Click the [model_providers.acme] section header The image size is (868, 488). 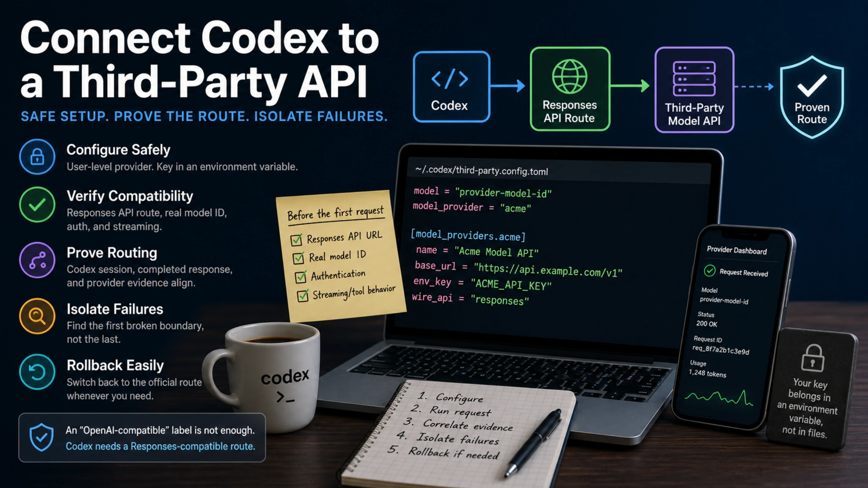(x=468, y=235)
